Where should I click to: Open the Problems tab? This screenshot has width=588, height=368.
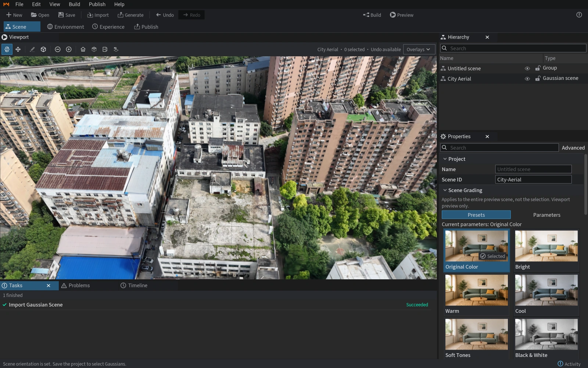pos(75,286)
